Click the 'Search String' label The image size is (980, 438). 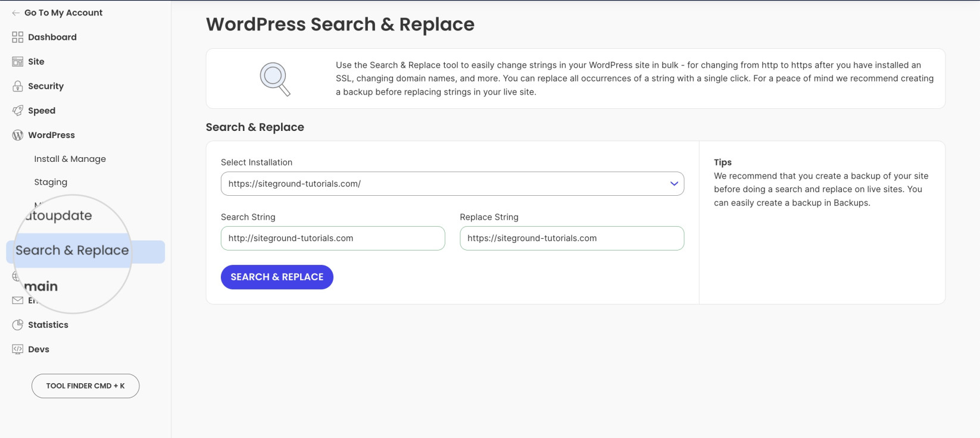click(248, 217)
